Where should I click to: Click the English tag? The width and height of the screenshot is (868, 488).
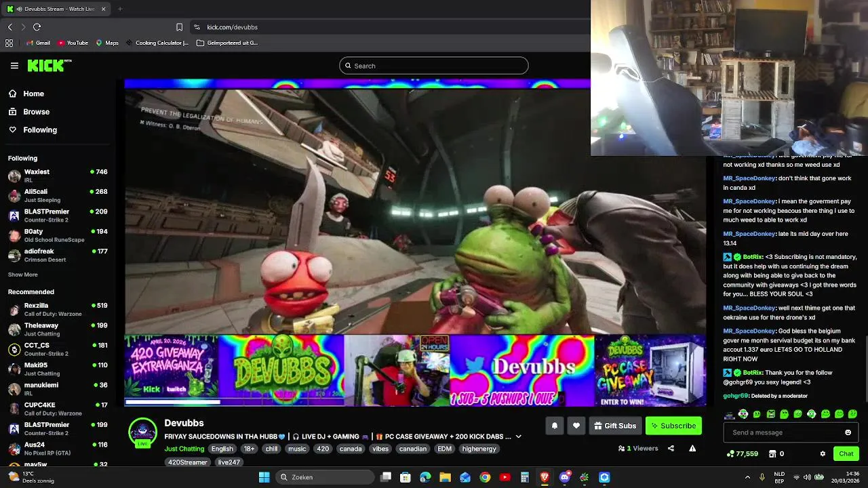(x=222, y=449)
